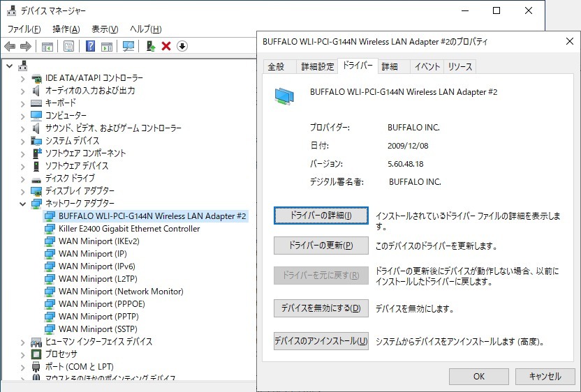Click the red X uninstall device icon

pos(166,46)
